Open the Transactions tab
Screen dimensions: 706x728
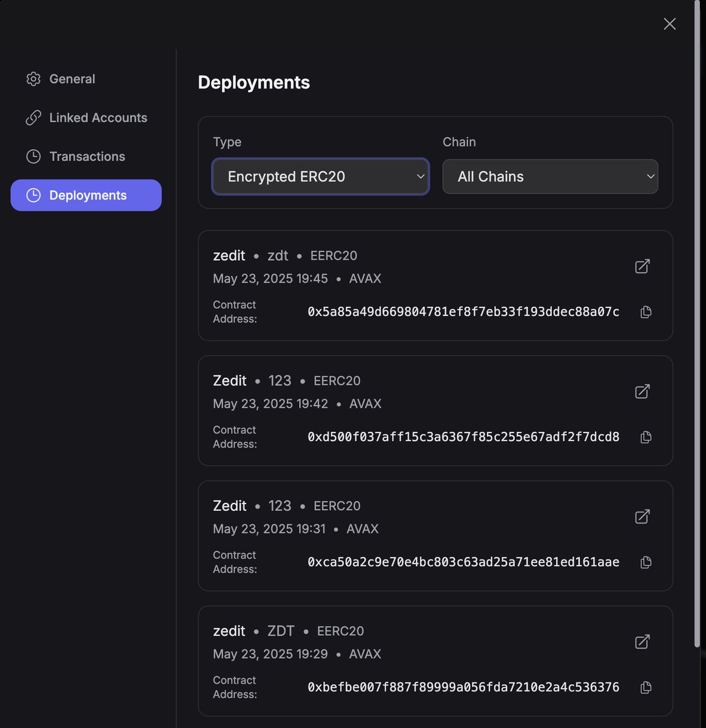point(86,157)
